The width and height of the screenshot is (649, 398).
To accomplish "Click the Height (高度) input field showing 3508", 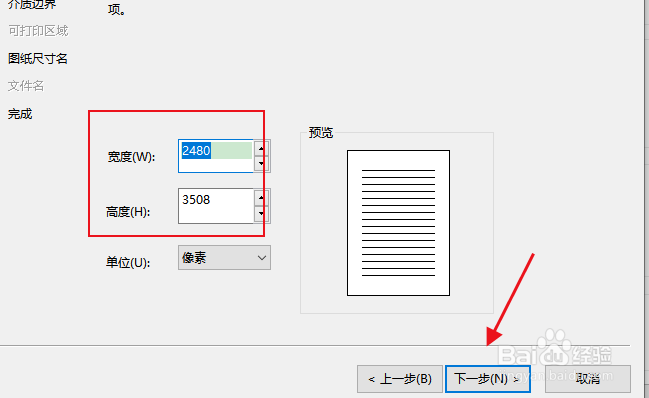I will [216, 206].
